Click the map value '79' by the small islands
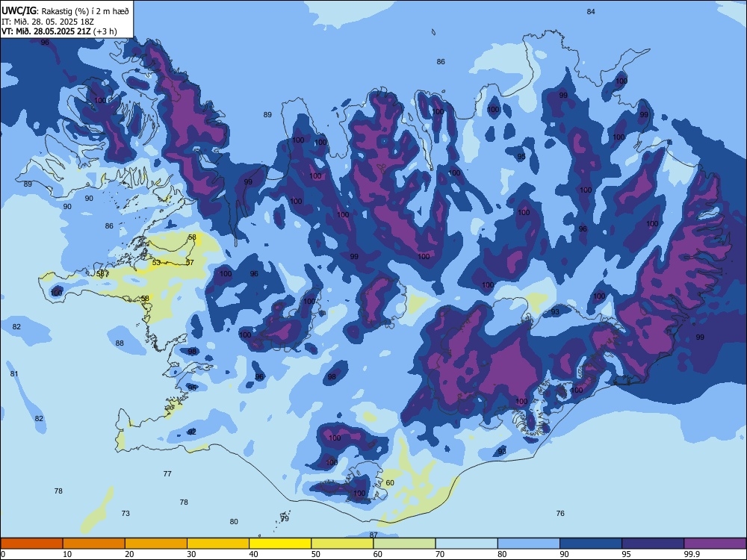The width and height of the screenshot is (747, 560). point(285,519)
